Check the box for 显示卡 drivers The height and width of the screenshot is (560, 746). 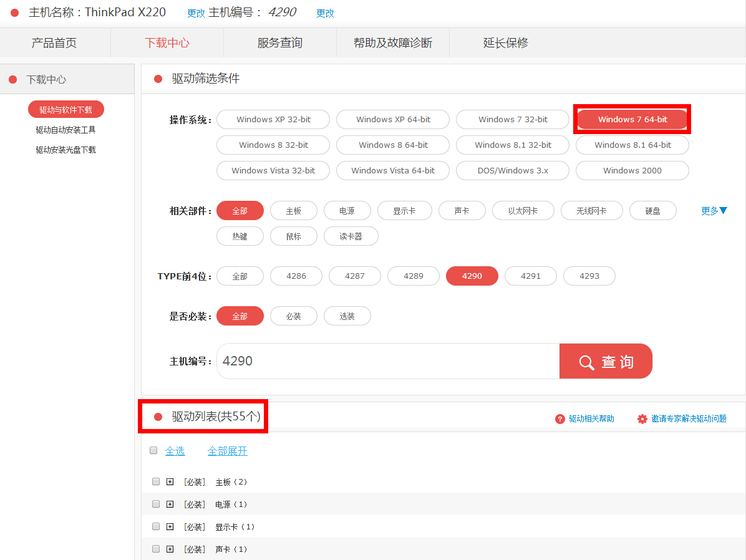(x=156, y=526)
